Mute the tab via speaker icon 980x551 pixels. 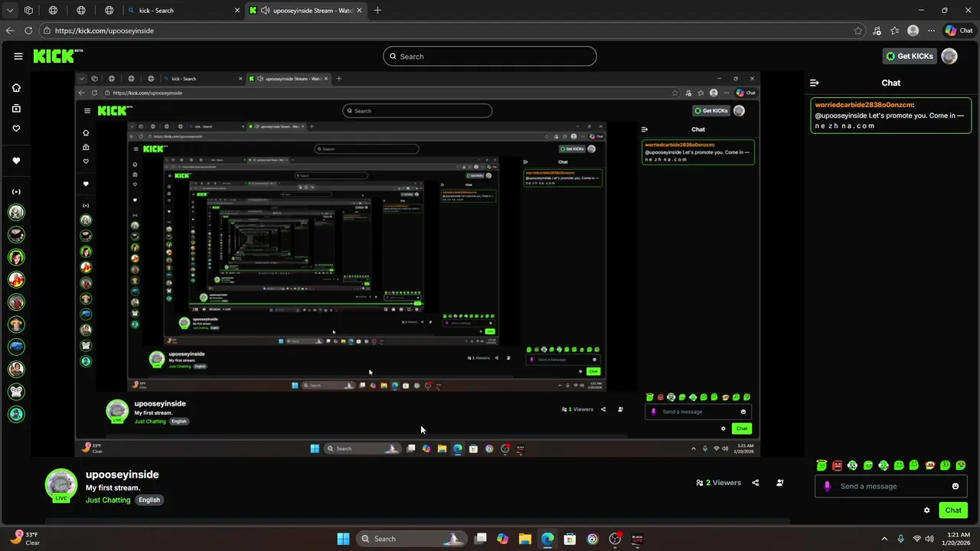click(x=265, y=11)
